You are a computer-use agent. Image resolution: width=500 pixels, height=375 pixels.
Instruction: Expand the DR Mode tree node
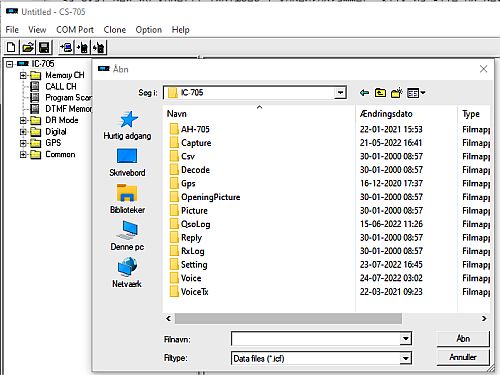(x=23, y=120)
